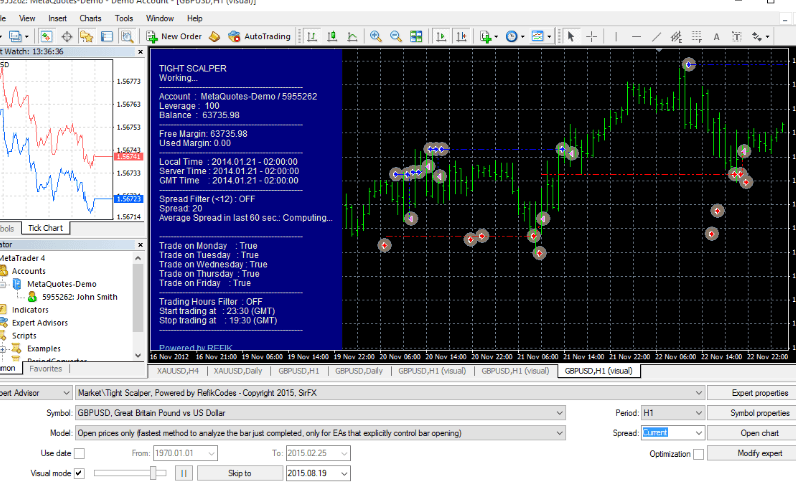Switch to the Tick Chart tab
The height and width of the screenshot is (493, 796).
[x=45, y=228]
